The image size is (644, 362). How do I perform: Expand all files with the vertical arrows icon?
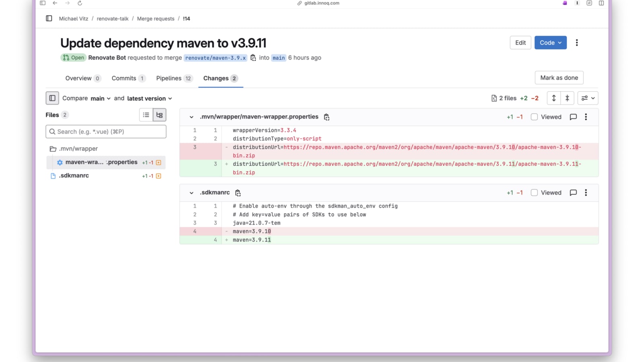click(554, 98)
